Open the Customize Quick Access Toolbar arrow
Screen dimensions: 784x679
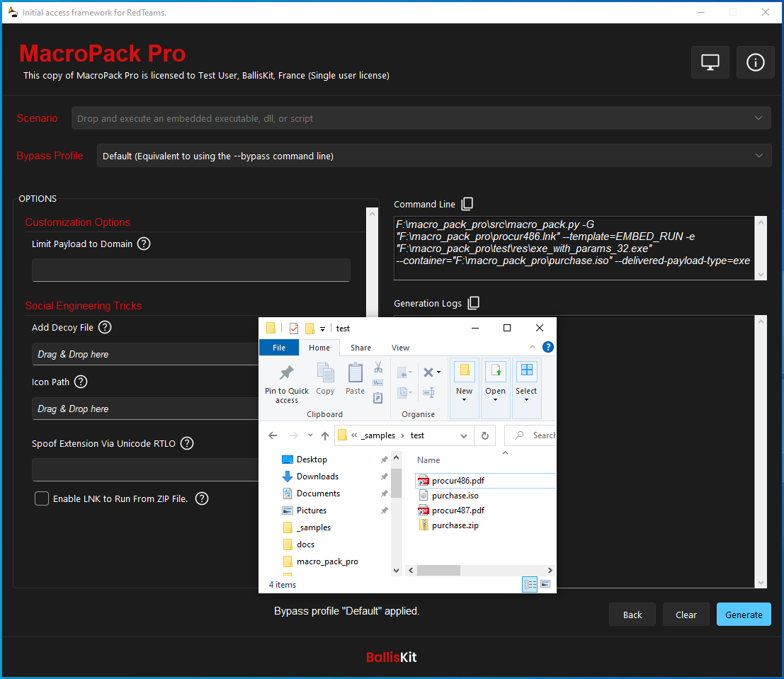click(x=322, y=329)
